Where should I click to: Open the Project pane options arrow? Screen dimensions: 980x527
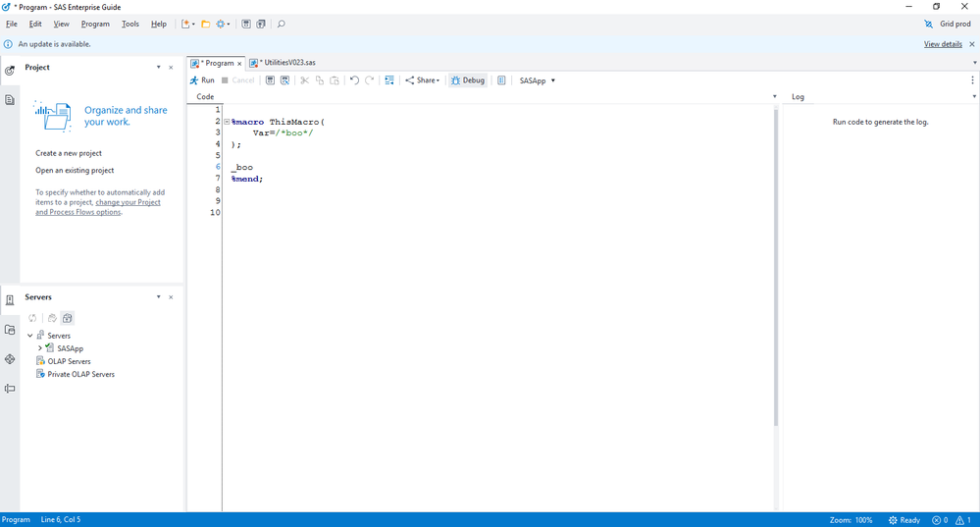158,67
